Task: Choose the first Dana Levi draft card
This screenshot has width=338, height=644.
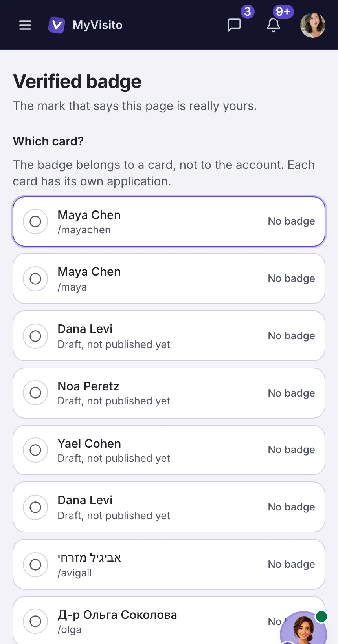Action: point(169,336)
